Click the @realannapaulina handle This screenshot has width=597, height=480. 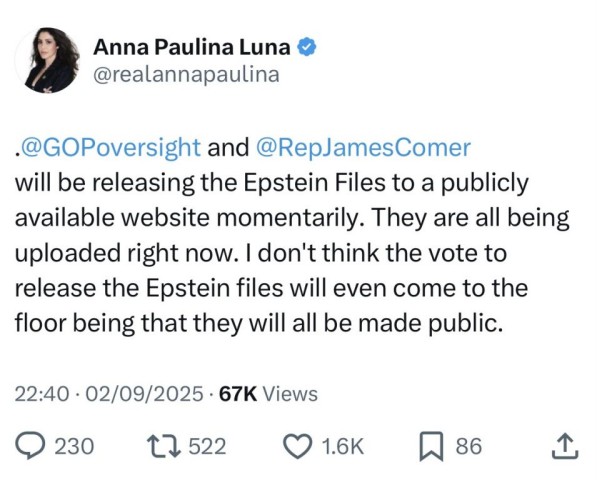click(x=186, y=75)
